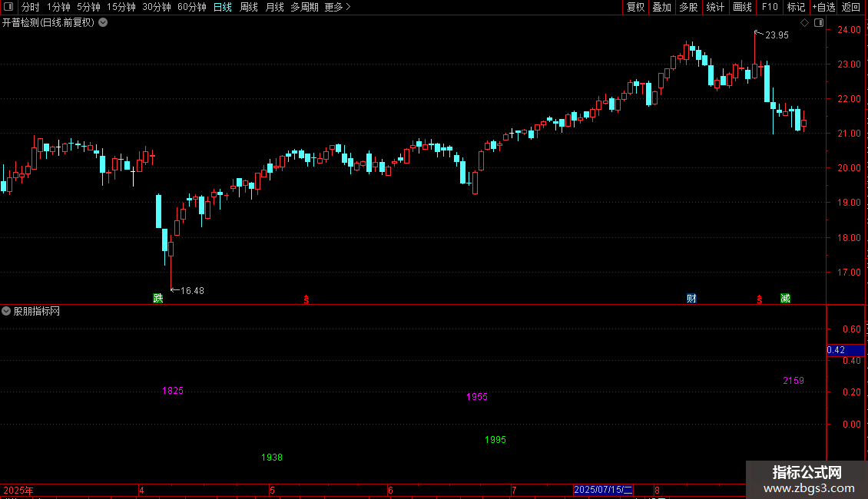
Task: Click the 20.00 price axis label
Action: click(849, 168)
